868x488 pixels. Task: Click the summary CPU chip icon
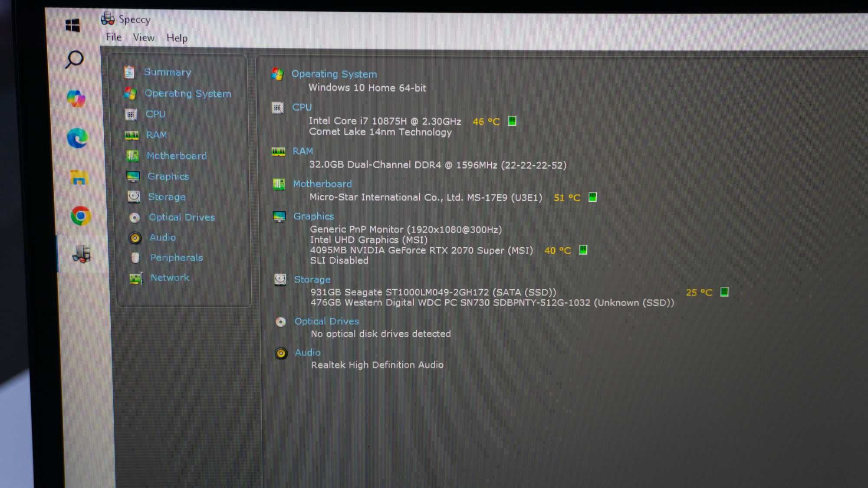coord(278,108)
